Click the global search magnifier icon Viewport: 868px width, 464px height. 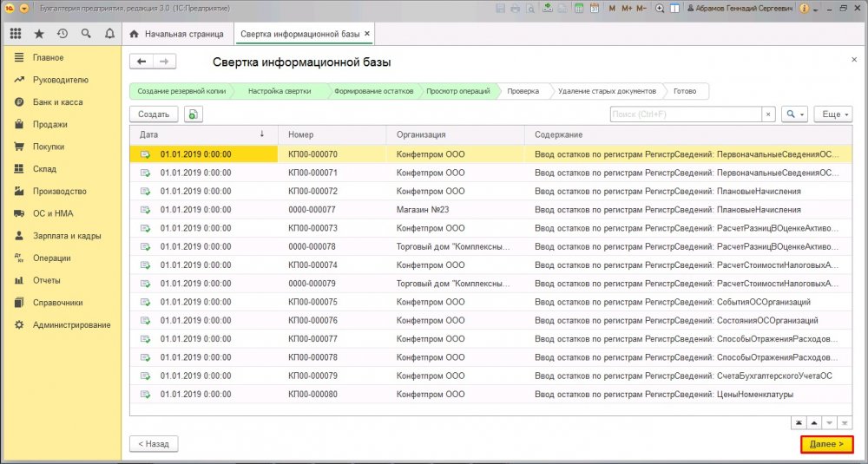(86, 34)
